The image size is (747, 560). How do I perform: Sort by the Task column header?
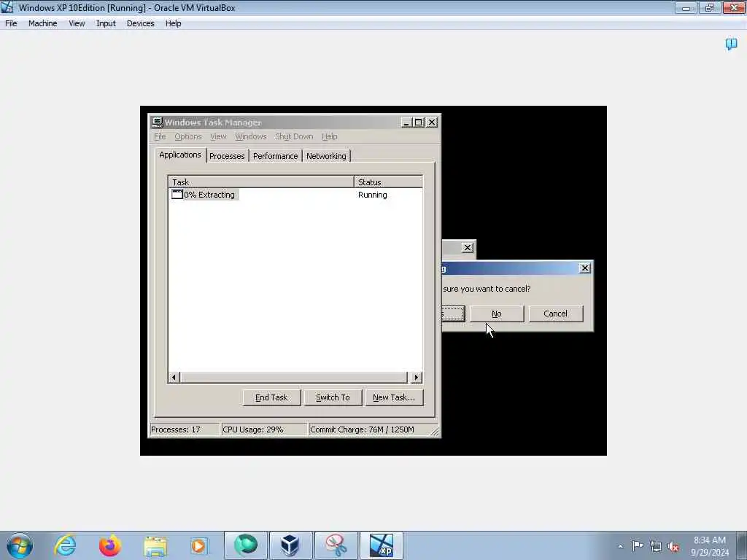click(261, 182)
